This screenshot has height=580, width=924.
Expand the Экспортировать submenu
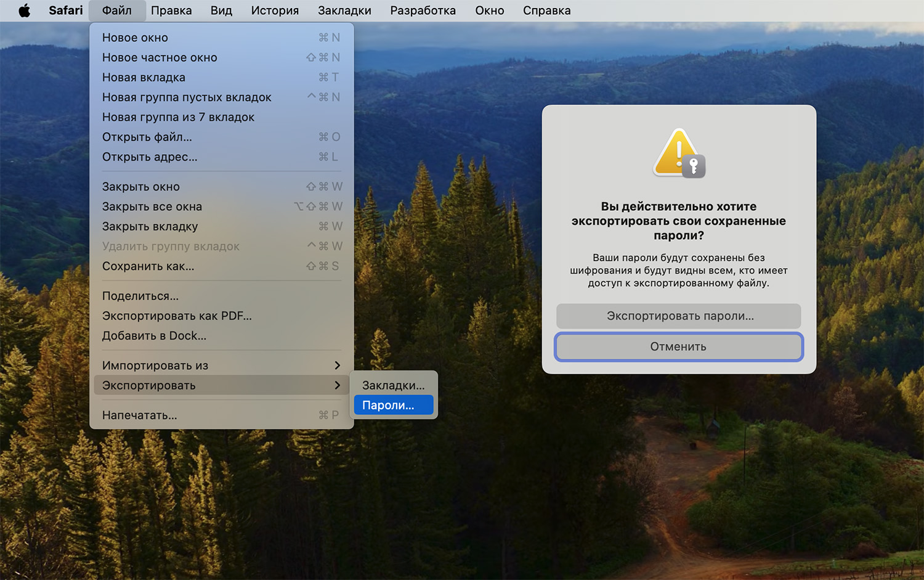[x=221, y=385]
